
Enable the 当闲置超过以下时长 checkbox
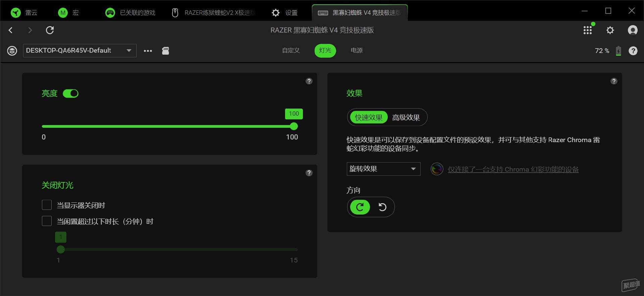click(x=47, y=221)
